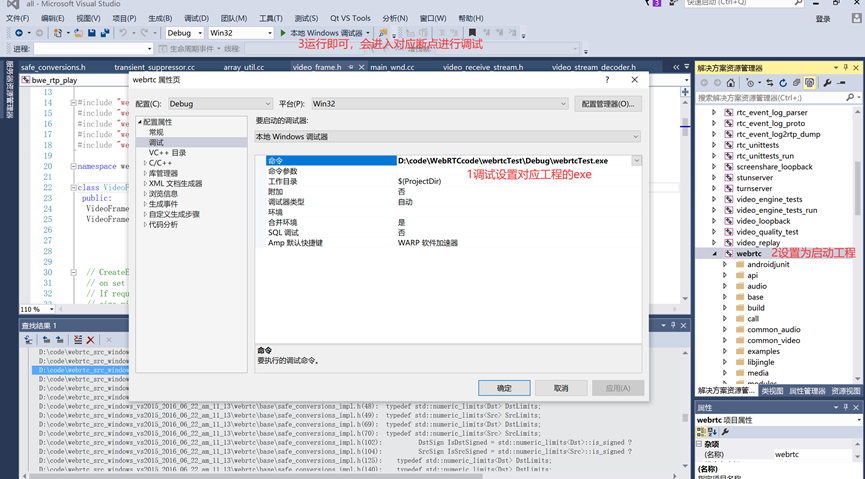Expand C/C++ node in property tree

[x=145, y=163]
